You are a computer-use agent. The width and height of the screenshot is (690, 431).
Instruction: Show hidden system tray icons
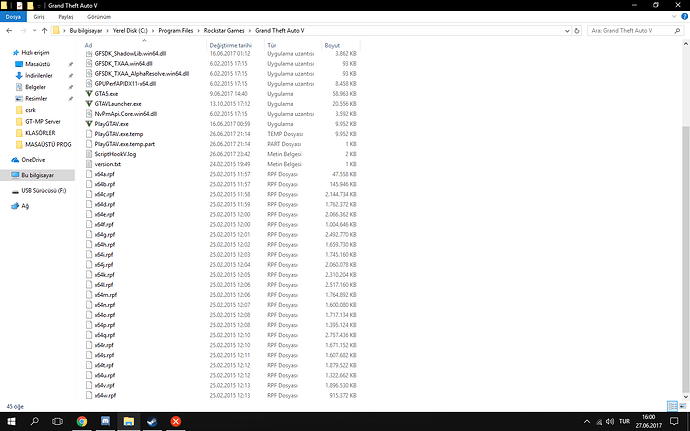(587, 421)
